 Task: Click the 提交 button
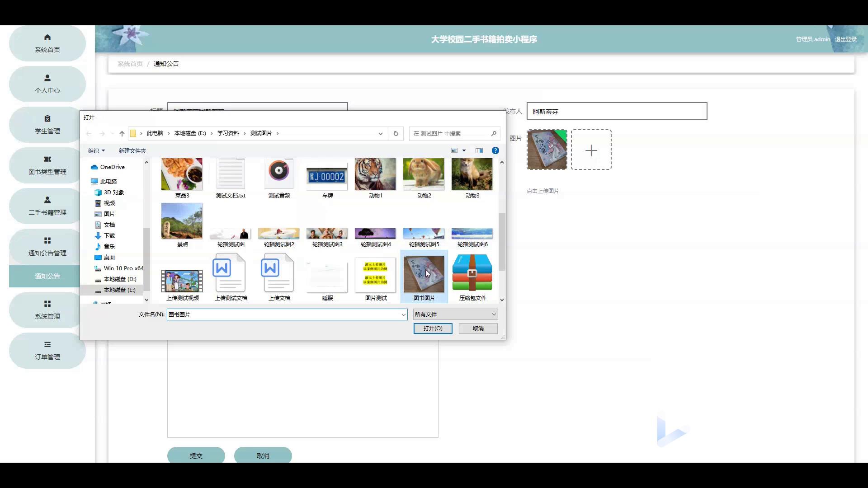click(196, 455)
